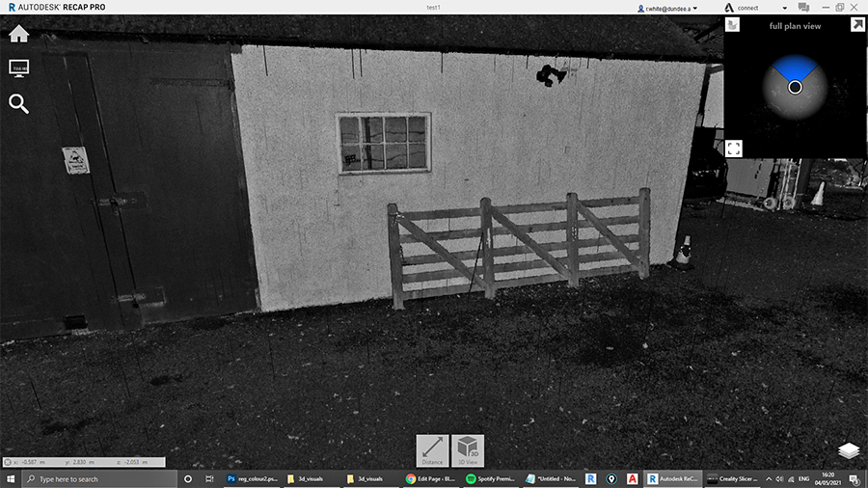This screenshot has width=868, height=488.
Task: Open the Windows Start menu
Action: click(x=11, y=478)
